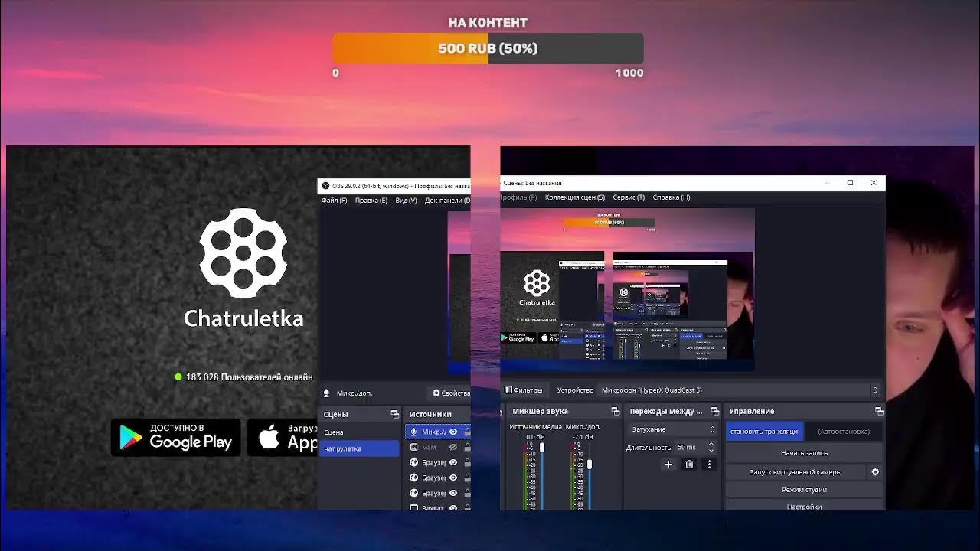The height and width of the screenshot is (551, 980).
Task: Click the Автоостановка button
Action: click(844, 432)
